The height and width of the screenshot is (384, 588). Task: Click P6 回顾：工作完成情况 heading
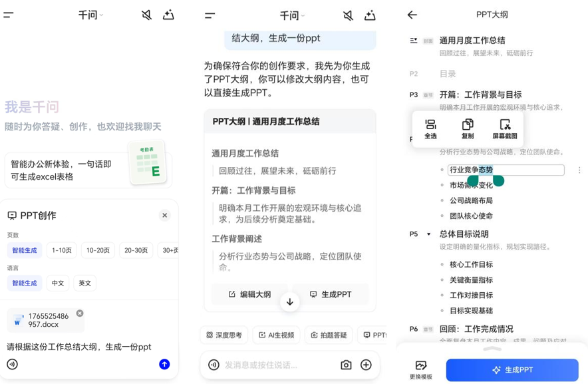pos(476,329)
